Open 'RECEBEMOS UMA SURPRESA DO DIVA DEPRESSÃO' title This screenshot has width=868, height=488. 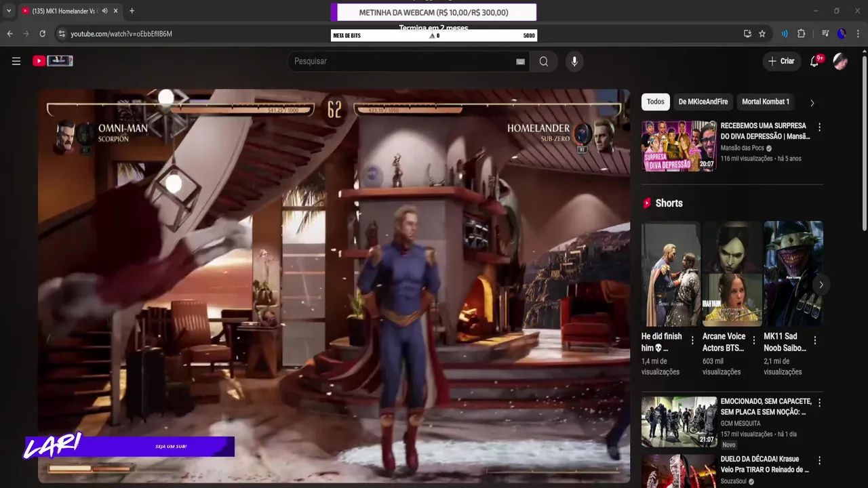tap(765, 131)
